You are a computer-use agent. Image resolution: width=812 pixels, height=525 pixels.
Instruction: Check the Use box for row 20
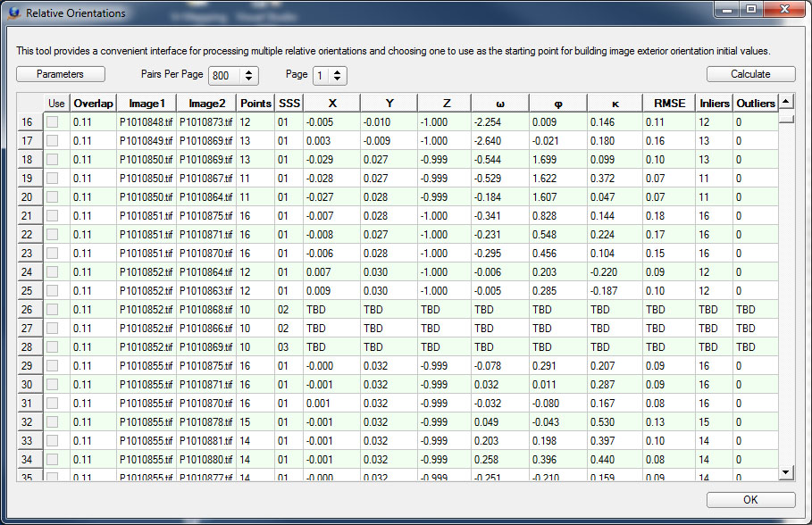click(53, 197)
